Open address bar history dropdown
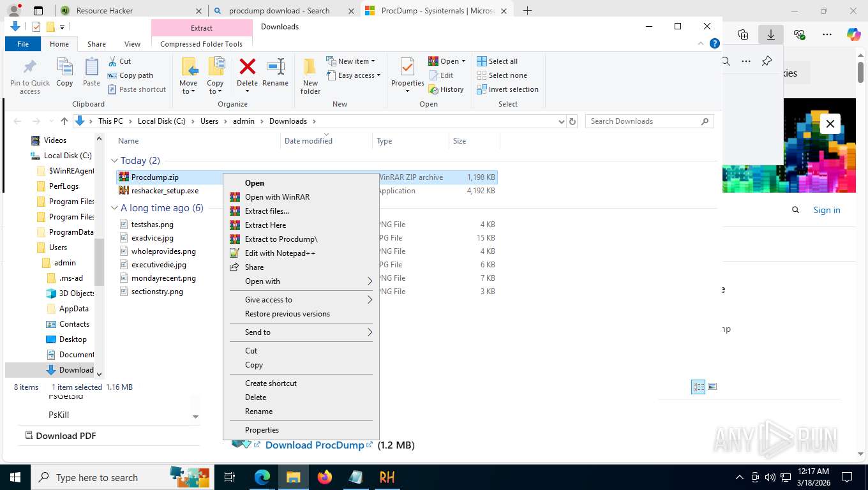The width and height of the screenshot is (868, 490). pos(561,121)
